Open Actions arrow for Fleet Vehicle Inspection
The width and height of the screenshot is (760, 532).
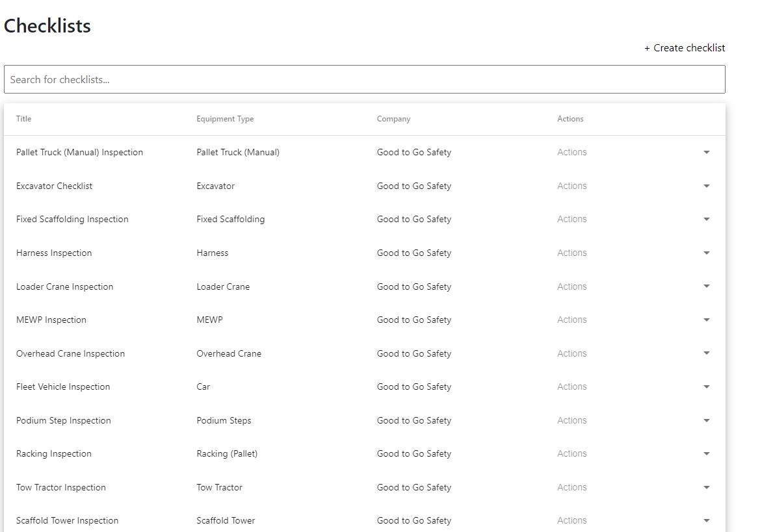coord(706,386)
